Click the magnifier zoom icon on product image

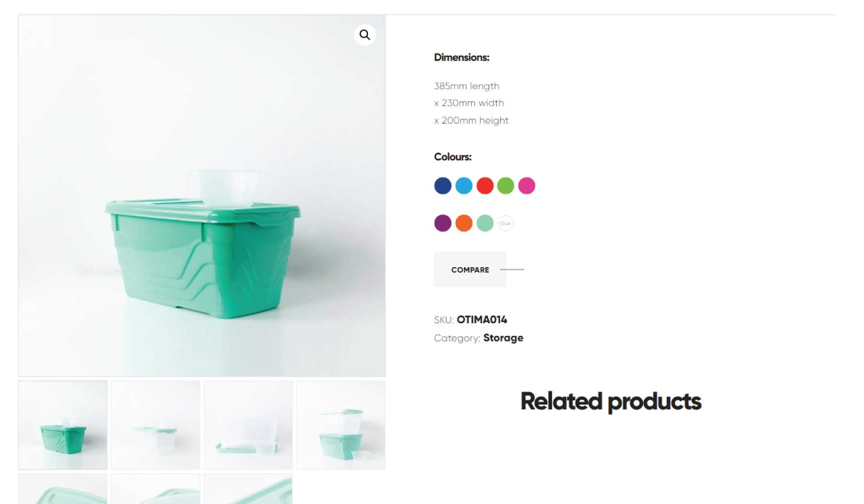tap(364, 35)
